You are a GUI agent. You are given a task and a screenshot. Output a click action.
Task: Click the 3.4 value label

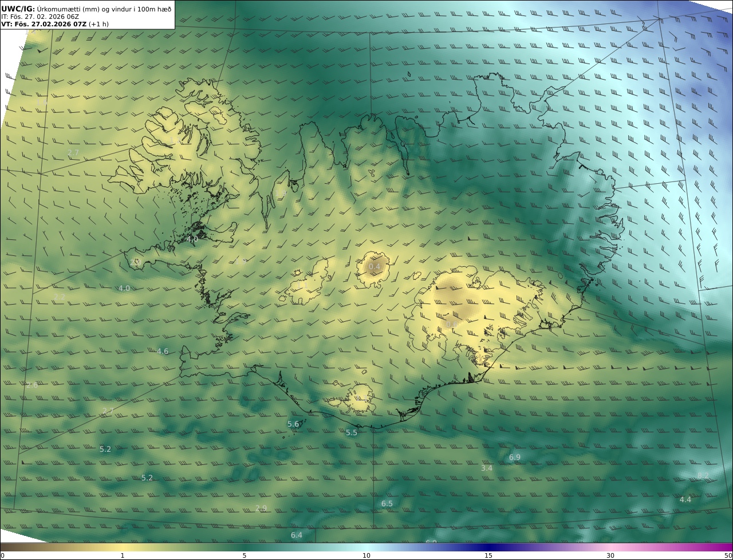(487, 468)
